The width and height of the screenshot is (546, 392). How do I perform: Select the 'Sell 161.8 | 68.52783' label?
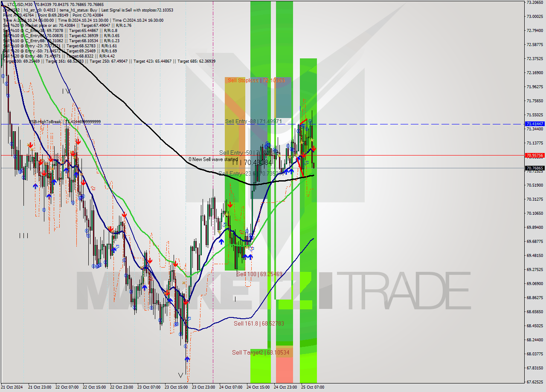(259, 323)
